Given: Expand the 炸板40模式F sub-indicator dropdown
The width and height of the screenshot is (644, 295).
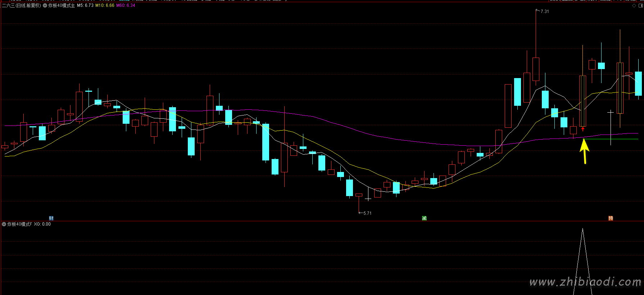Looking at the screenshot, I should click(x=4, y=224).
